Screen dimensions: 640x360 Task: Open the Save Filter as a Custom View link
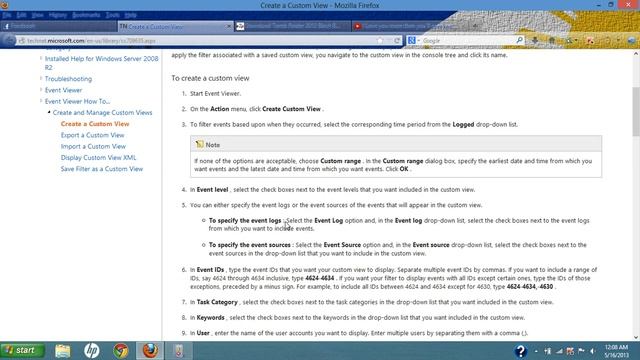(x=102, y=169)
